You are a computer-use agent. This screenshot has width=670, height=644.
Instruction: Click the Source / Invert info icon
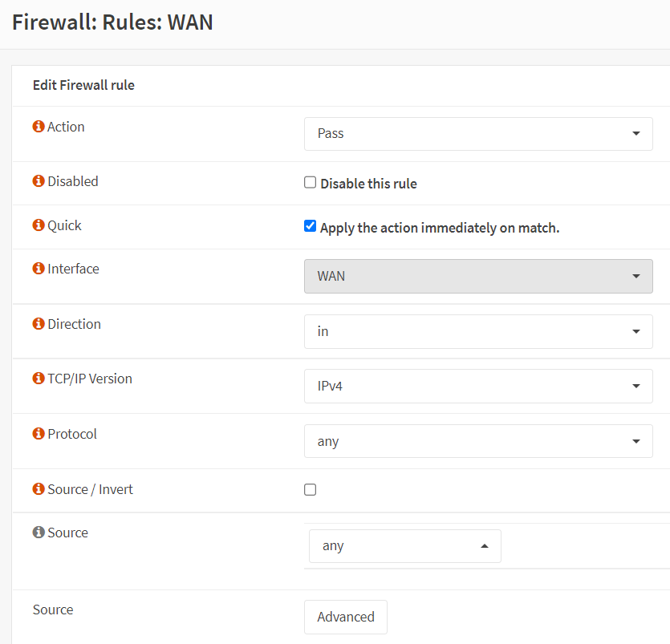(x=39, y=489)
